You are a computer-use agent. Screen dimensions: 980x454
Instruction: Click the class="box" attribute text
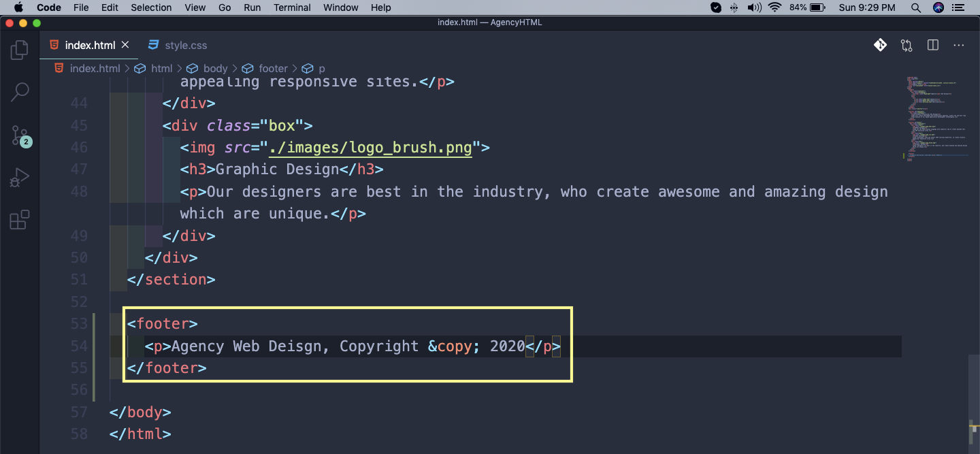pyautogui.click(x=255, y=126)
